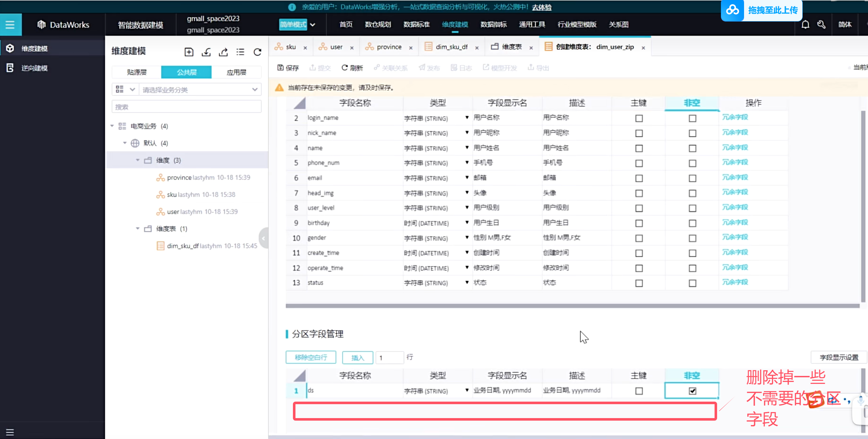Screen dimensions: 868x439
Task: Click the 保存 save button
Action: click(x=288, y=68)
